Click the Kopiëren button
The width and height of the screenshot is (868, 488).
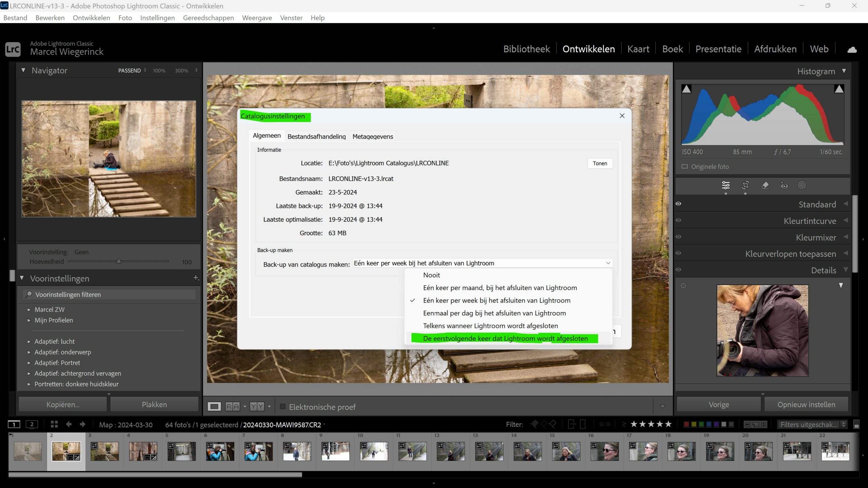(63, 405)
